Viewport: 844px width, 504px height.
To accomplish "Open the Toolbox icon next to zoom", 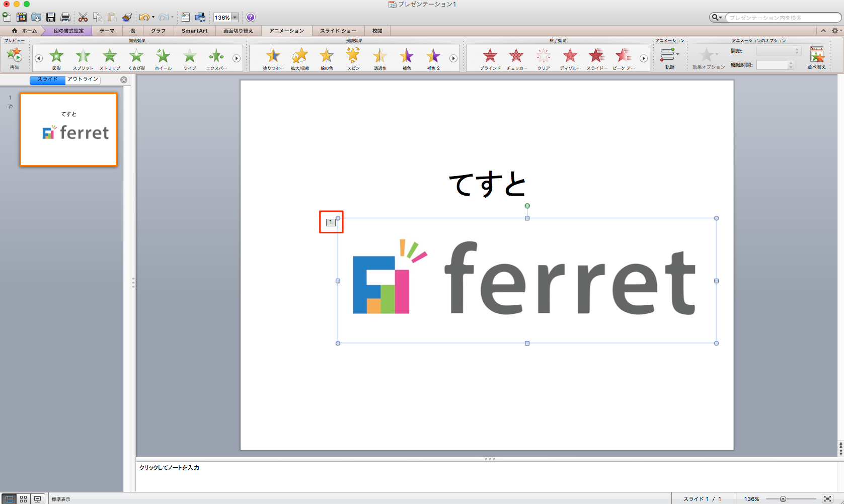I will [186, 17].
